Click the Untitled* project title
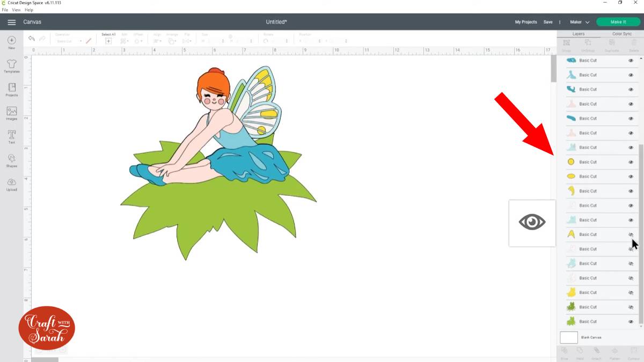The height and width of the screenshot is (362, 644). pos(276,22)
